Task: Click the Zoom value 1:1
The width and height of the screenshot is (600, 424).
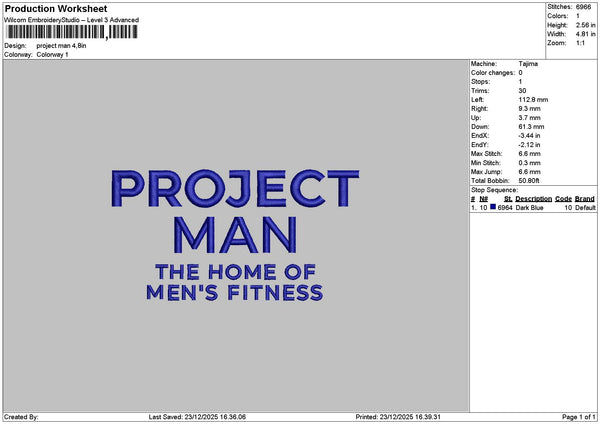Action: (x=580, y=43)
